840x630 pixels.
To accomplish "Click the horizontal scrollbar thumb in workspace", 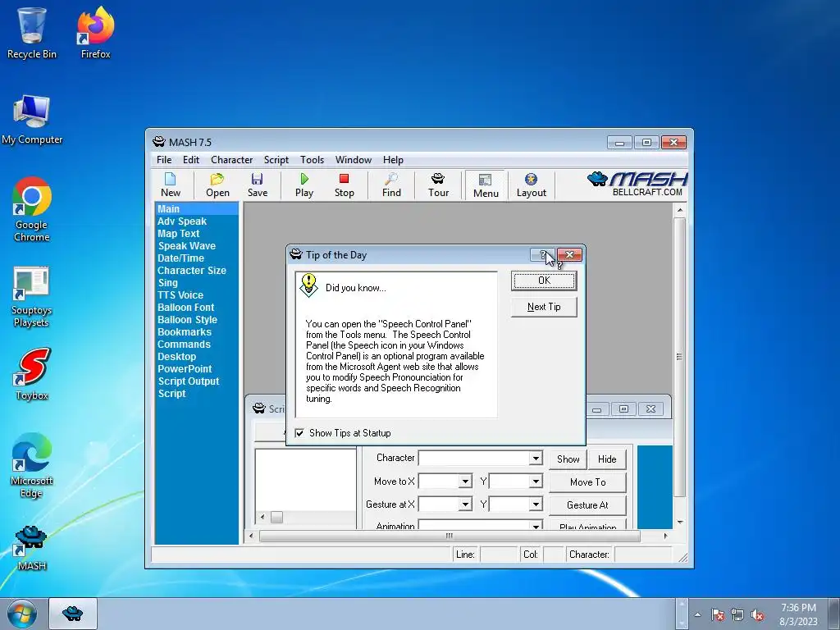I will pos(450,536).
